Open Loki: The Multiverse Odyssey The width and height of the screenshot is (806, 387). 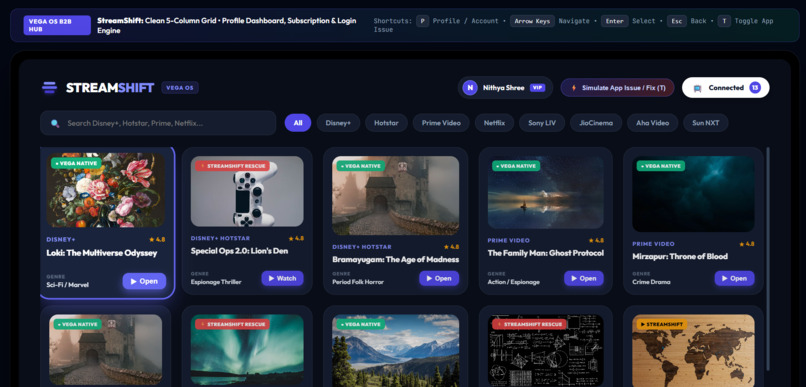pos(144,281)
